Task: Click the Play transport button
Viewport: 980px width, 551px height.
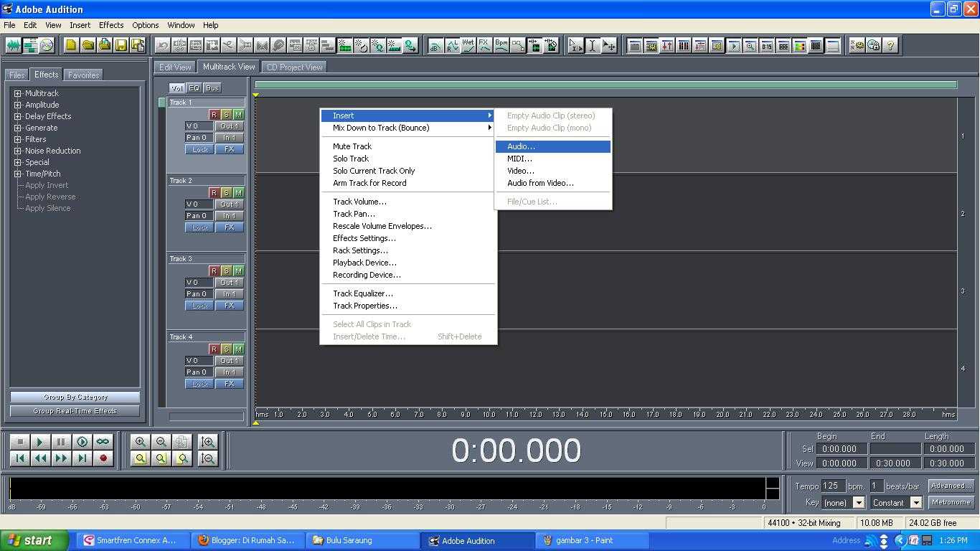Action: (41, 442)
